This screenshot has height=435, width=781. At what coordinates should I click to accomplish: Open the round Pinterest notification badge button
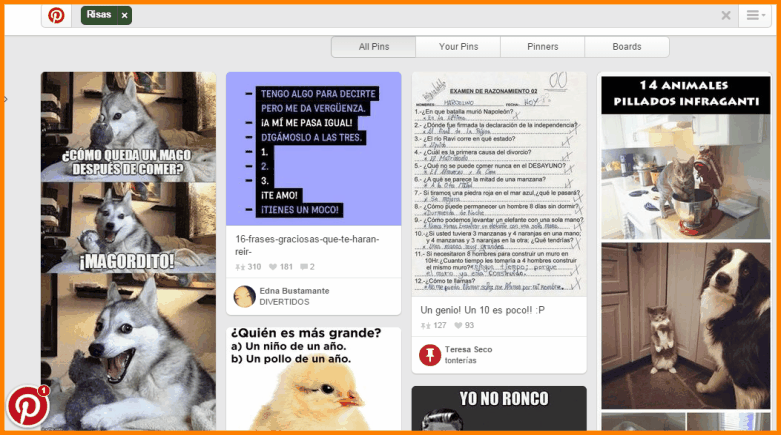(28, 406)
